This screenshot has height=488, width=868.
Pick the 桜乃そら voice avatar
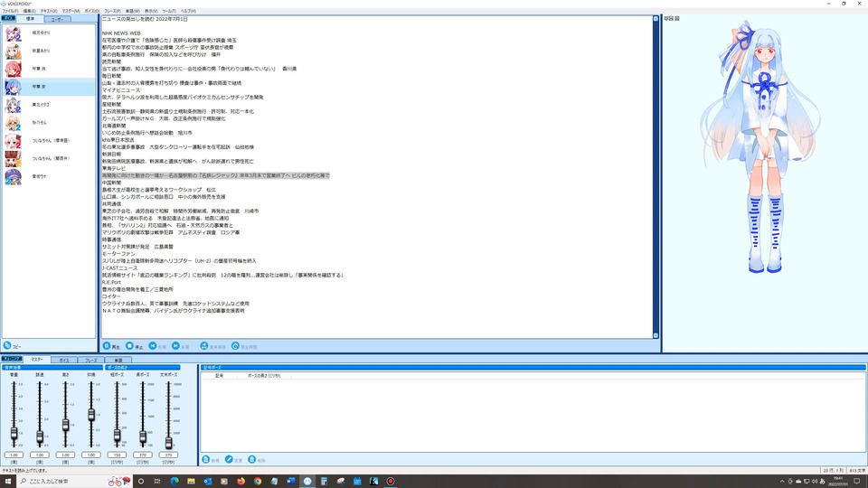coord(14,123)
